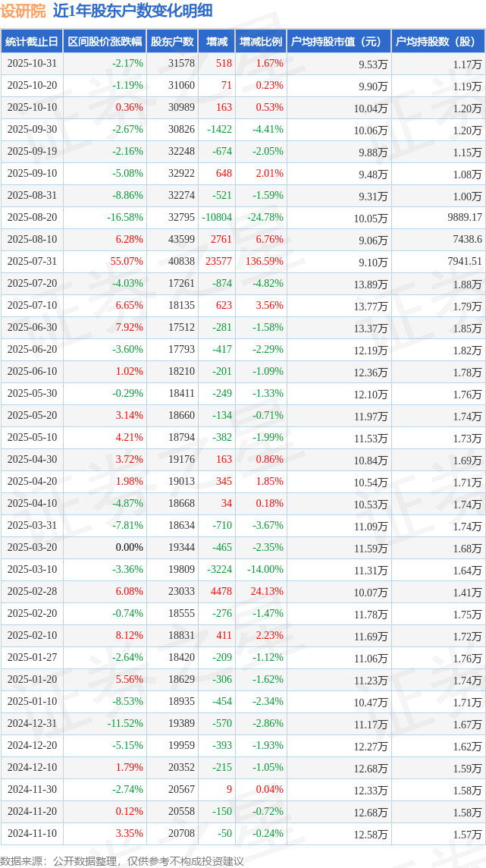This screenshot has width=486, height=868.
Task: Click the 43599 shareholder count cell
Action: (x=181, y=240)
